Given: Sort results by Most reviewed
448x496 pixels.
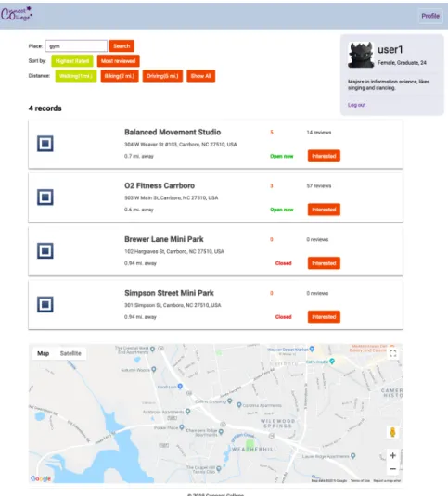Looking at the screenshot, I should 119,61.
